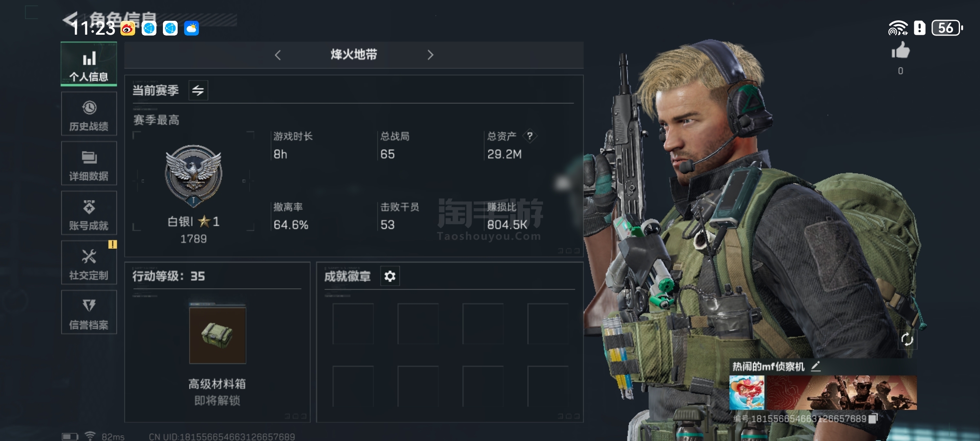Select the 高级材料箱 reward box
Viewport: 980px width, 441px height.
(x=217, y=335)
